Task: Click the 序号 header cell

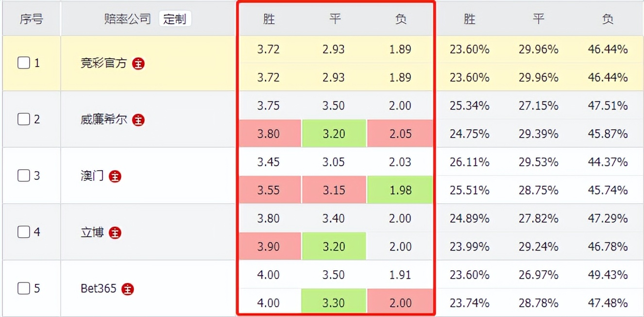Action: 31,19
